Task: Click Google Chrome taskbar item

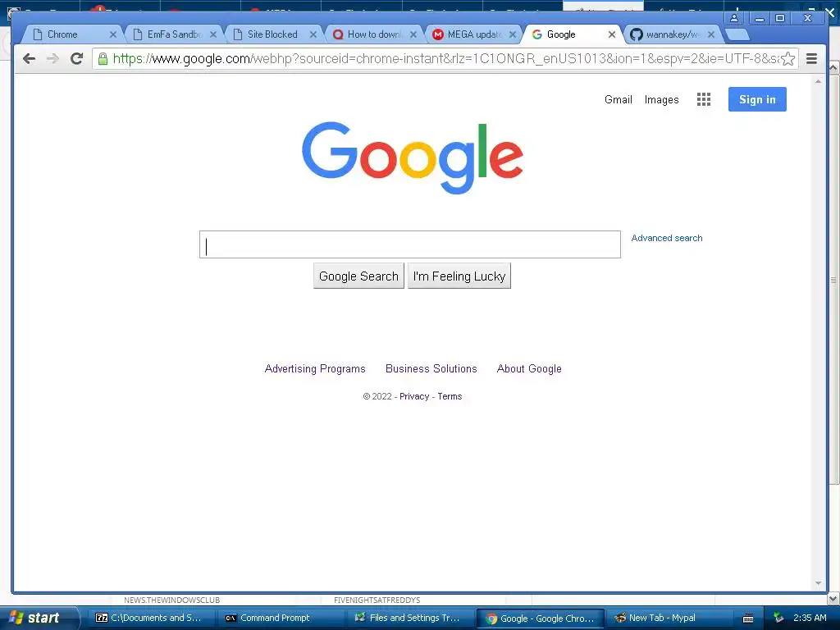Action: (540, 619)
